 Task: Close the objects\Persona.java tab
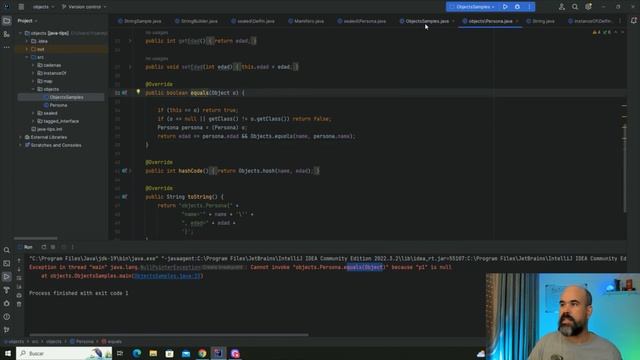point(517,21)
